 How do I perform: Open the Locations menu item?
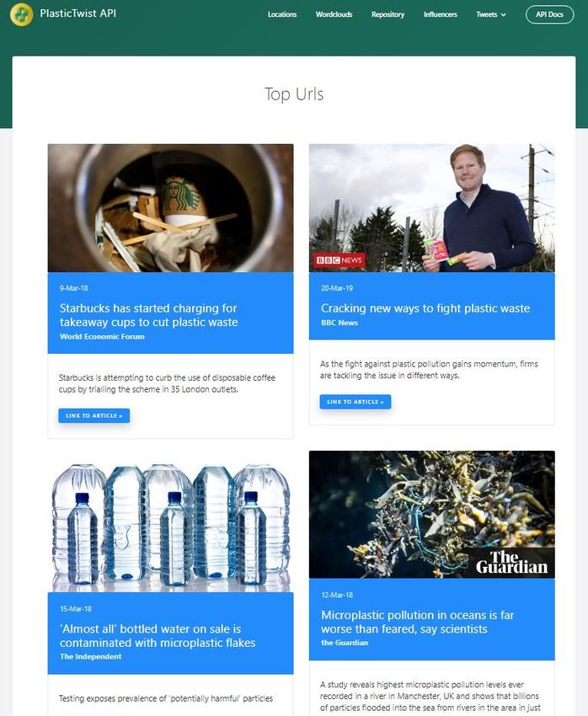coord(282,14)
